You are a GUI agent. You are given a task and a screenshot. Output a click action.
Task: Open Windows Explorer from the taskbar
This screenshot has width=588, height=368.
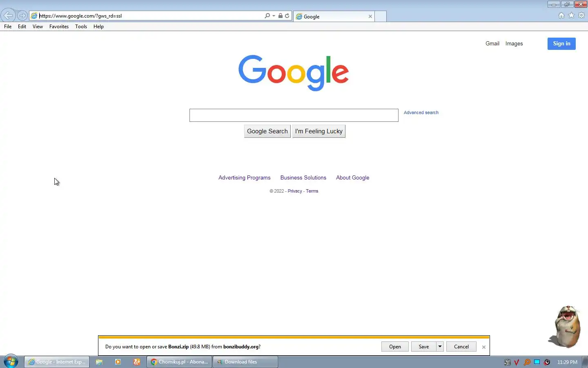(99, 362)
